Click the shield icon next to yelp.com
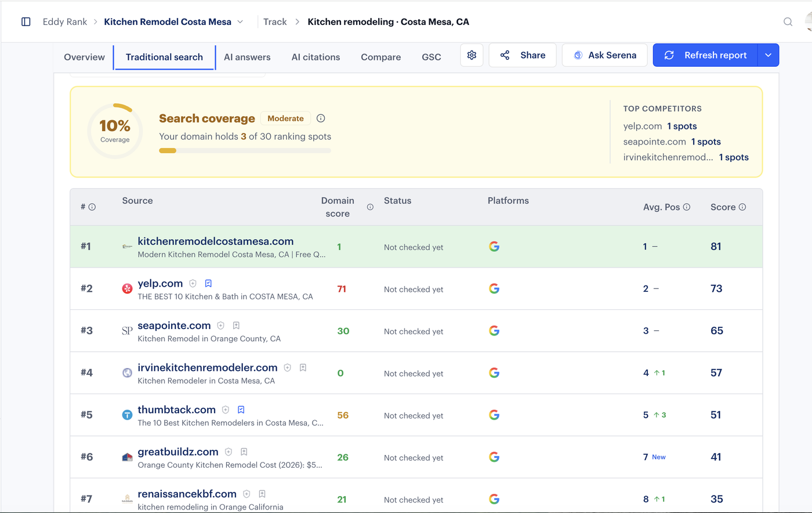Screen dimensions: 812x513 click(x=193, y=284)
